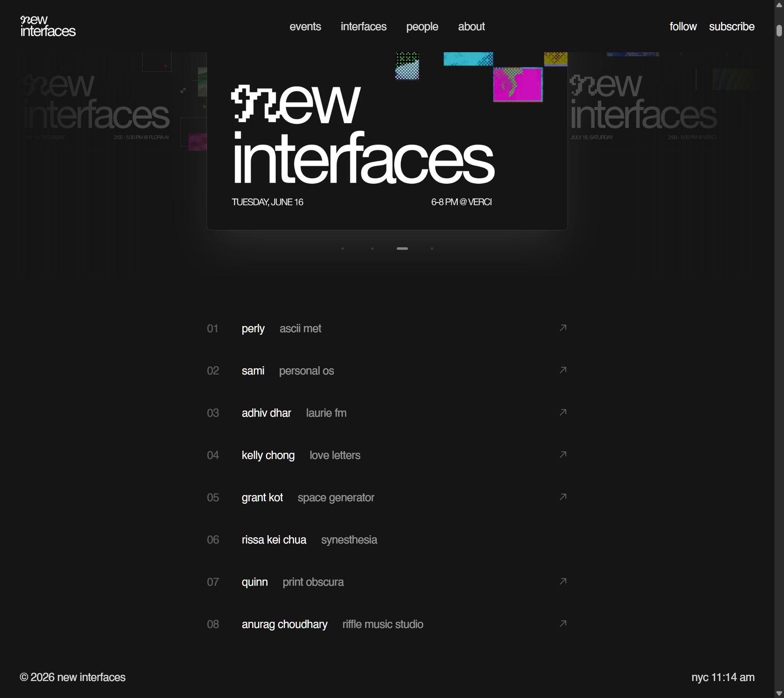This screenshot has width=784, height=698.
Task: Open arrow link for quinn print obscura
Action: tap(563, 582)
